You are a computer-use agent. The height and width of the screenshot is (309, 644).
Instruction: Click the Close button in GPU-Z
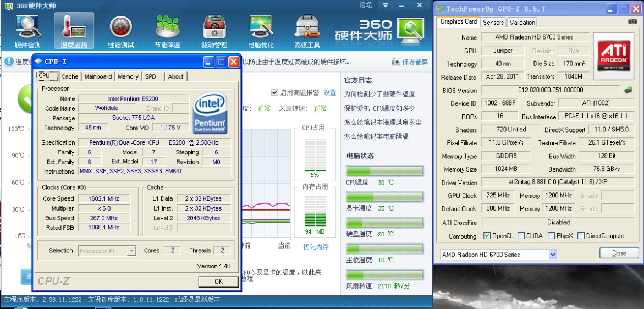(x=619, y=253)
